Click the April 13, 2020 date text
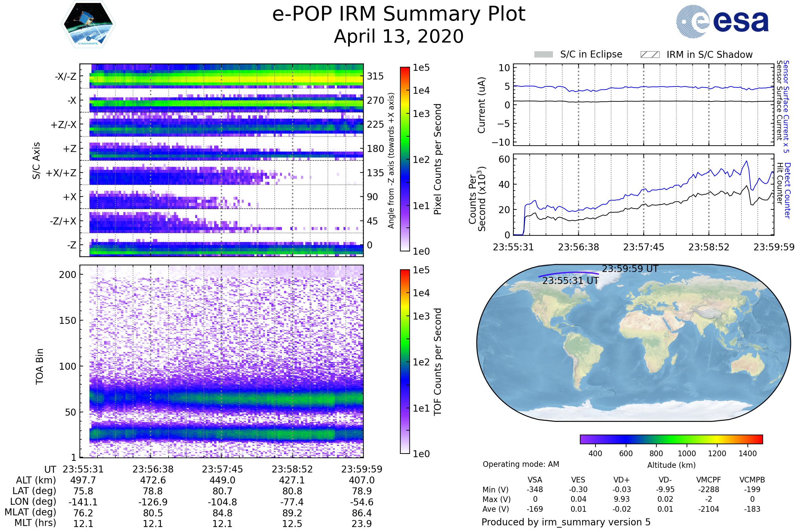The height and width of the screenshot is (532, 798). pos(399,37)
